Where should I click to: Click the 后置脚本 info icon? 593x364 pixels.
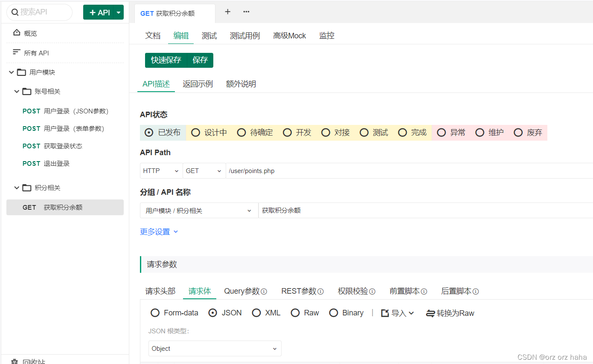point(475,292)
